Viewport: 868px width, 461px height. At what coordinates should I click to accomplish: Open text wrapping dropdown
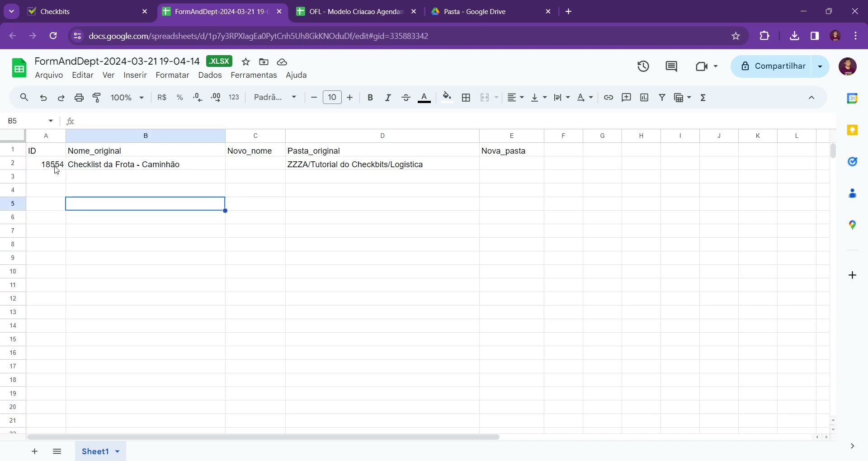pyautogui.click(x=562, y=98)
